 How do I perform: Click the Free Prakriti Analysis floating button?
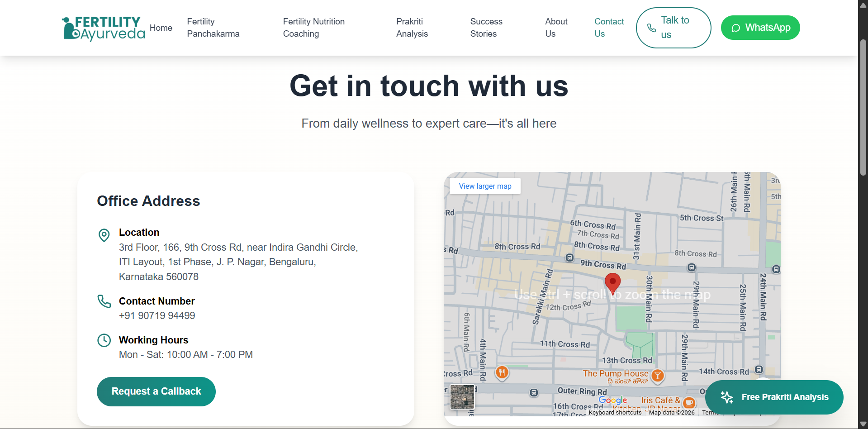tap(774, 397)
